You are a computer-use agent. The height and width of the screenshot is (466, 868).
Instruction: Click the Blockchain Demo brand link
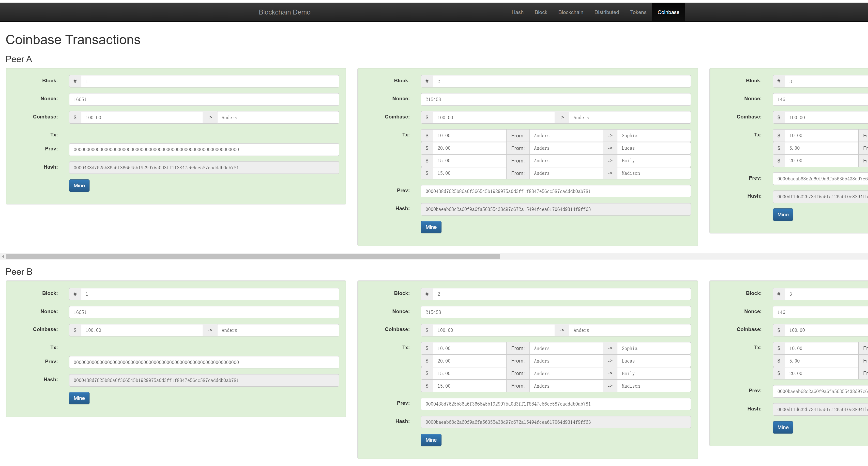tap(284, 12)
